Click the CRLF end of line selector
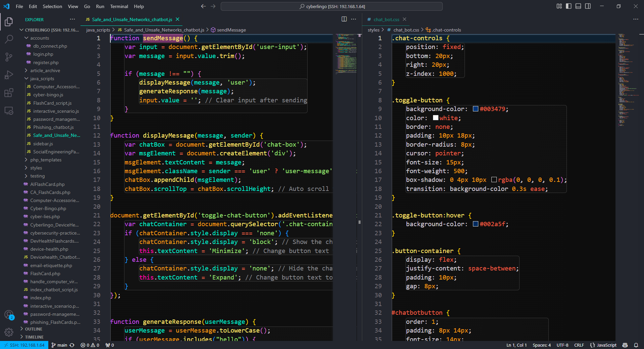The height and width of the screenshot is (349, 644). pos(579,345)
